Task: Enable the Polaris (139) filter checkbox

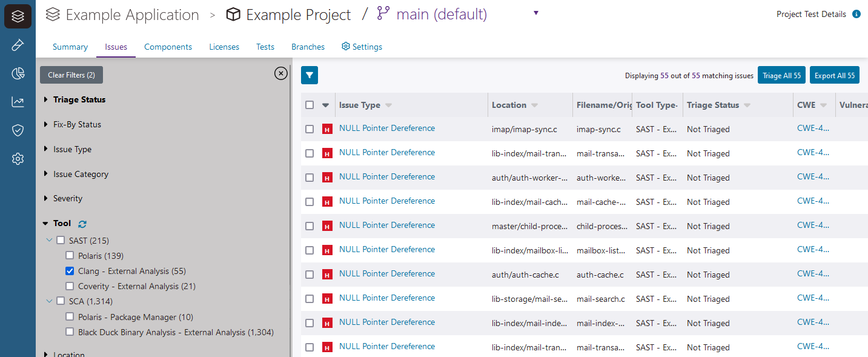Action: [x=70, y=255]
